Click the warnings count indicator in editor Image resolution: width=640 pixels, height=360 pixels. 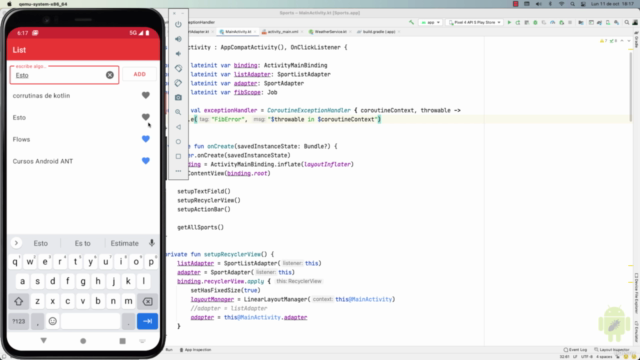[x=604, y=41]
